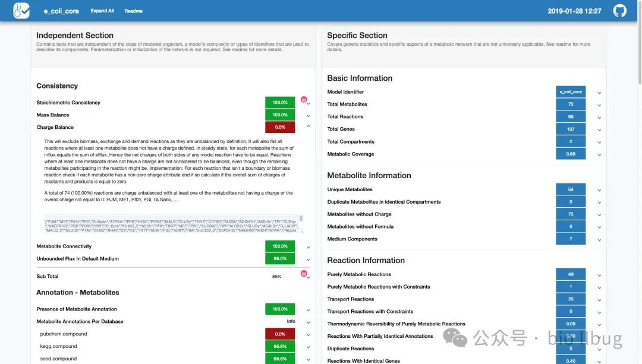Click the 100.0% Mass Balance badge
Viewport: 642px width, 364px height.
[280, 115]
